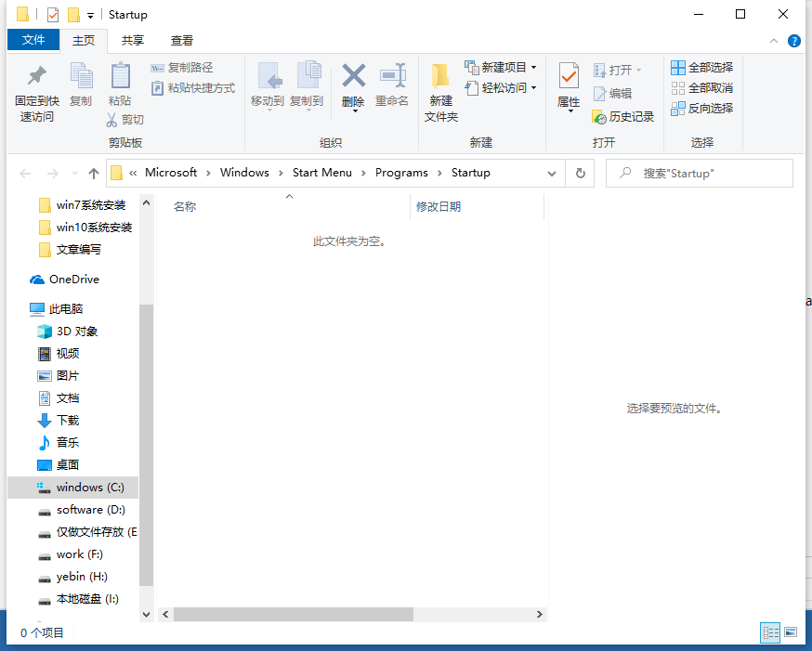Click the Open (打开) ribbon button
This screenshot has height=651, width=812.
tap(617, 70)
